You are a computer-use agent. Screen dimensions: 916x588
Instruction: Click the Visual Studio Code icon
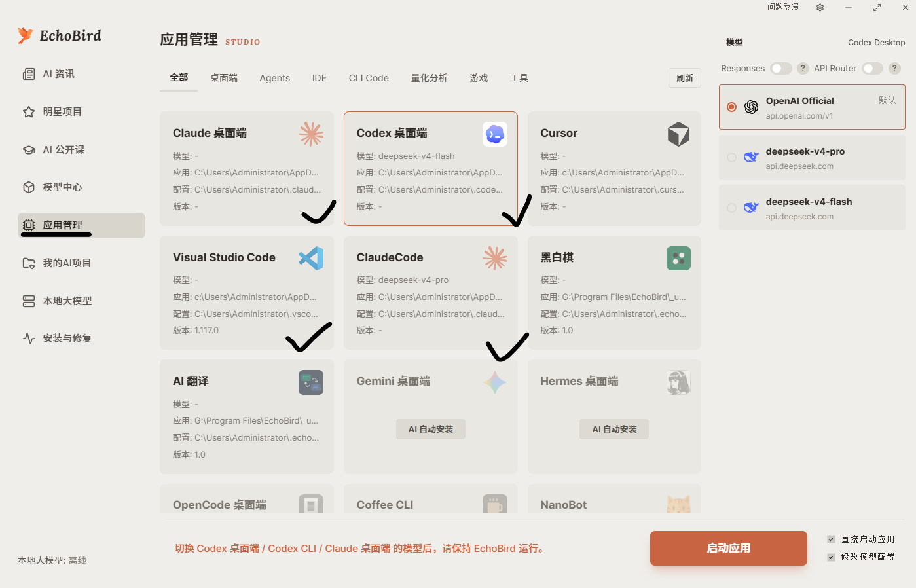[311, 258]
